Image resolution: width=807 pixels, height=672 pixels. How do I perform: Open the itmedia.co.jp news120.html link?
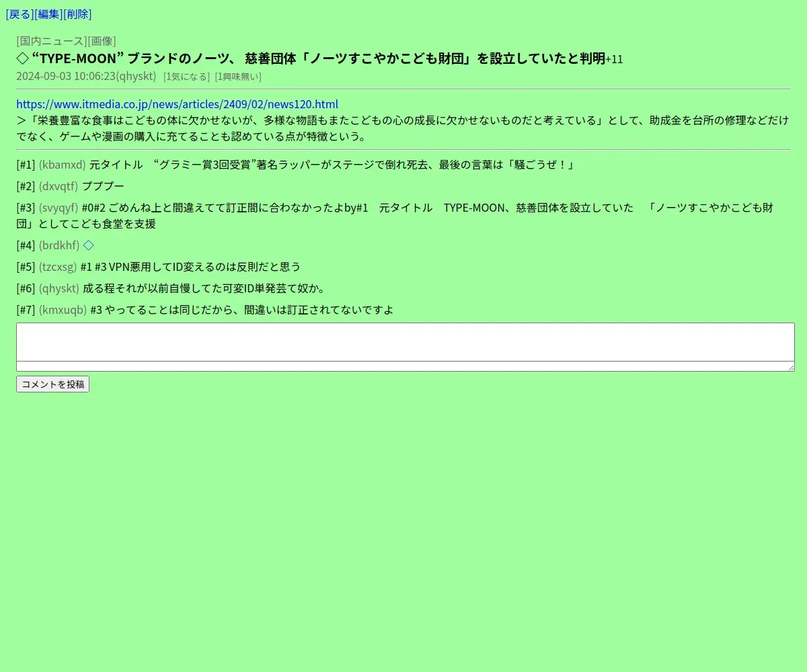[177, 104]
